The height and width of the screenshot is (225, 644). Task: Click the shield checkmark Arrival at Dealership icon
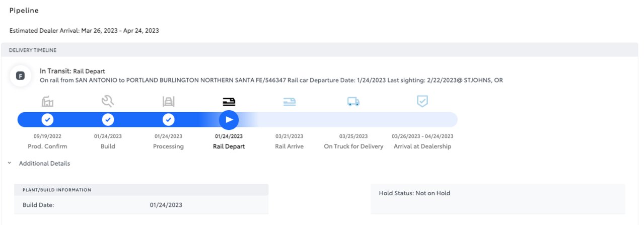click(422, 101)
